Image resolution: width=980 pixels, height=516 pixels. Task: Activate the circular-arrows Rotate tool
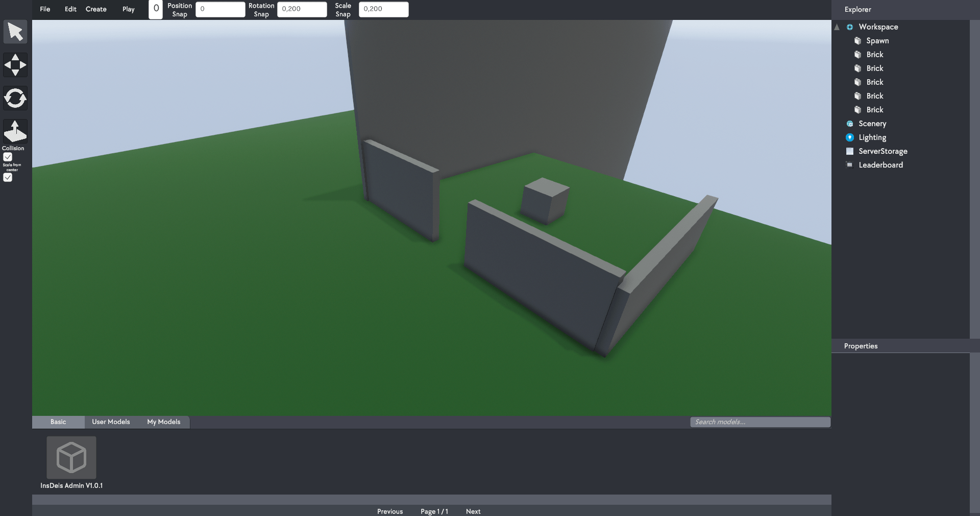[x=15, y=98]
